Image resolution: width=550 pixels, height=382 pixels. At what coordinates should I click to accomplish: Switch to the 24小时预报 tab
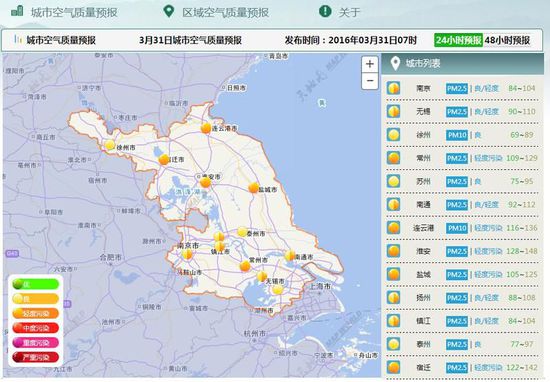(x=458, y=40)
